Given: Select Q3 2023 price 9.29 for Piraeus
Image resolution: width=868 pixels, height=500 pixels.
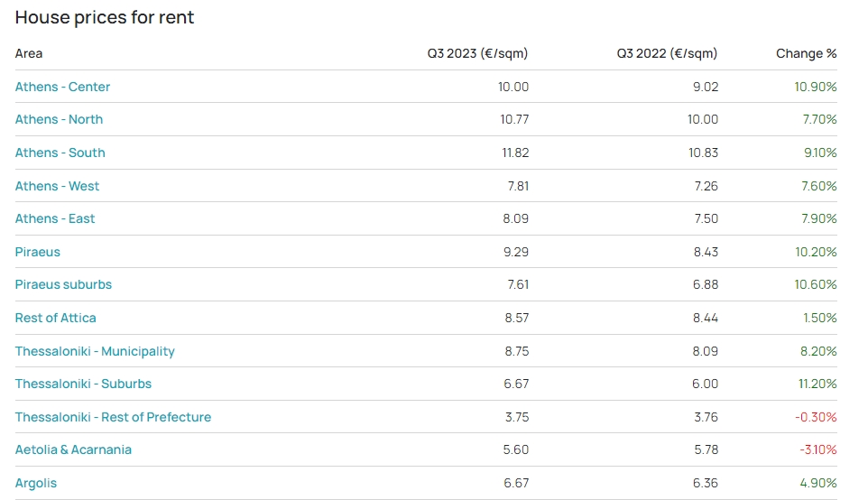Looking at the screenshot, I should (x=516, y=252).
